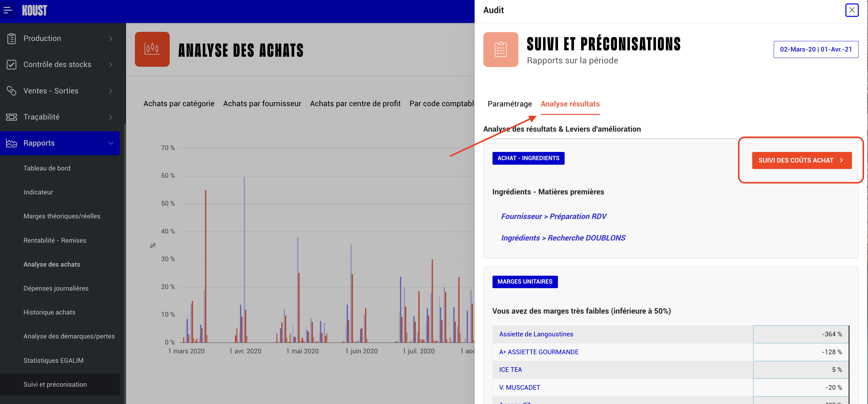Click the Suivi et préconisations clipboard icon
The width and height of the screenshot is (868, 404).
point(500,49)
